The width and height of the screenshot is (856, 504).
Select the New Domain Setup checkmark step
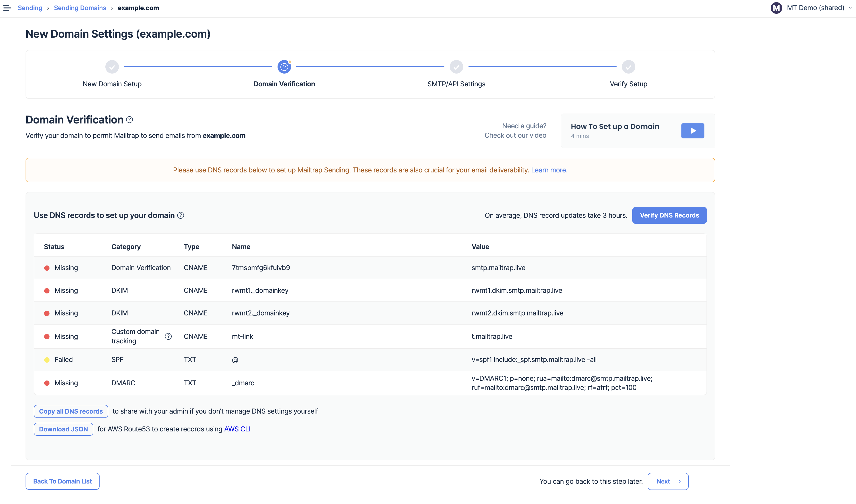(112, 67)
